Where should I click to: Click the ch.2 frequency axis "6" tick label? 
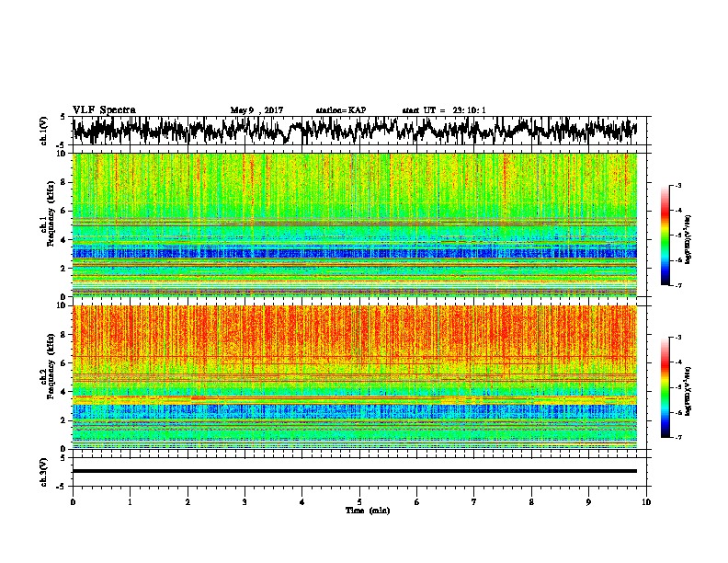point(65,363)
